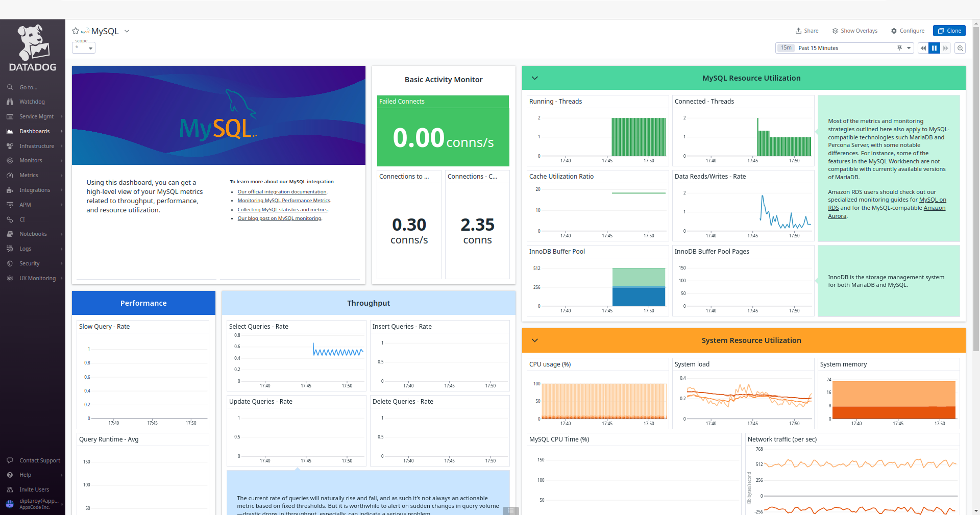The height and width of the screenshot is (515, 980).
Task: Open the Monitors menu item
Action: point(31,161)
